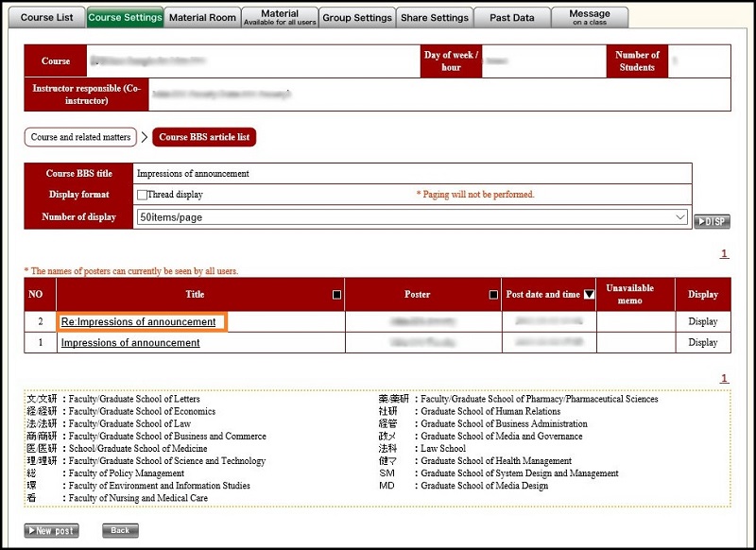The image size is (756, 550).
Task: Open Message on a class tab
Action: click(590, 17)
